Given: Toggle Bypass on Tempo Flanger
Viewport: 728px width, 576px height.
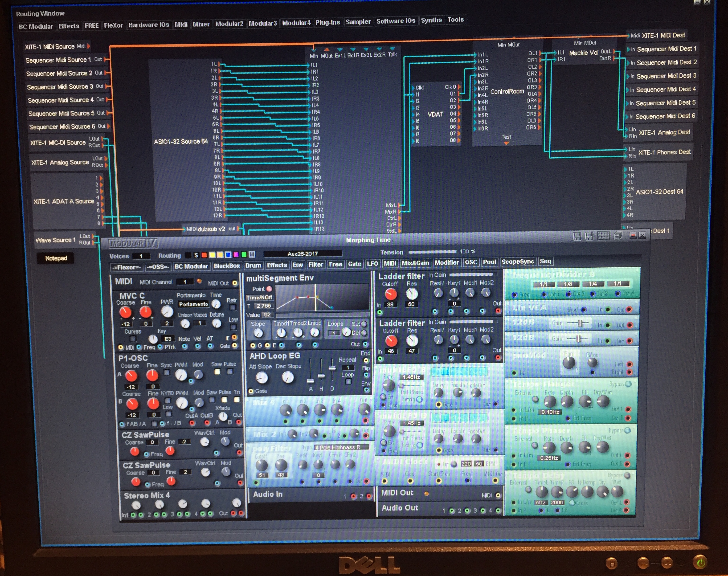Looking at the screenshot, I should coord(628,384).
